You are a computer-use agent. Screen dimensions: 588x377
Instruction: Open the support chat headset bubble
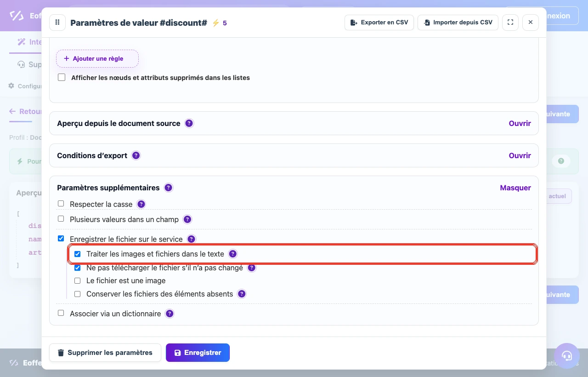[567, 356]
